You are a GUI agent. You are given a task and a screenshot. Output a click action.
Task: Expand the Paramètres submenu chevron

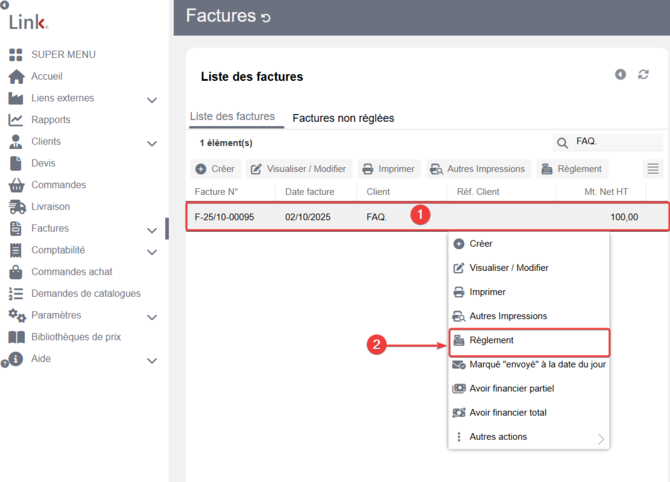tap(152, 317)
